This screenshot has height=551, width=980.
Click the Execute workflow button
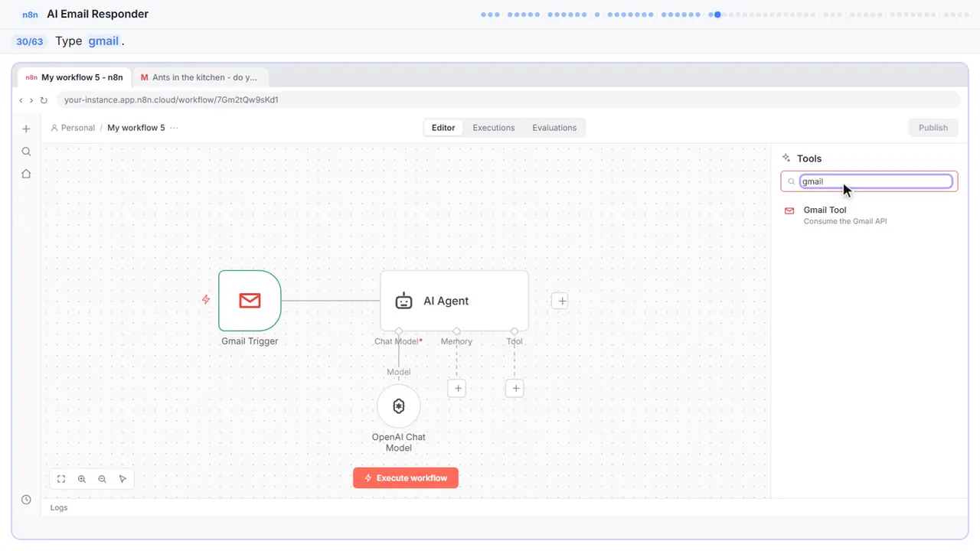(406, 478)
